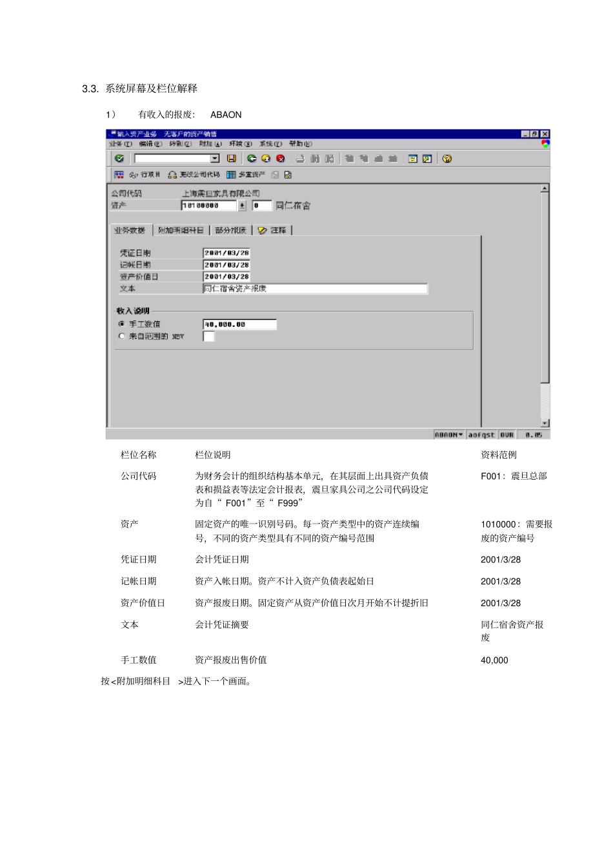Click the Last Page icon

coord(393,159)
